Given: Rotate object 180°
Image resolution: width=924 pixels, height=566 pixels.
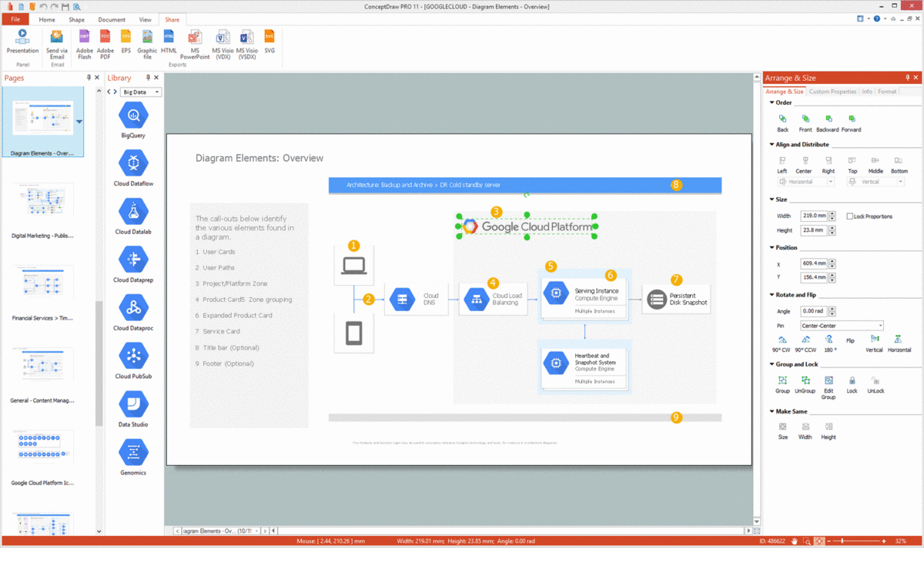Looking at the screenshot, I should [x=829, y=343].
